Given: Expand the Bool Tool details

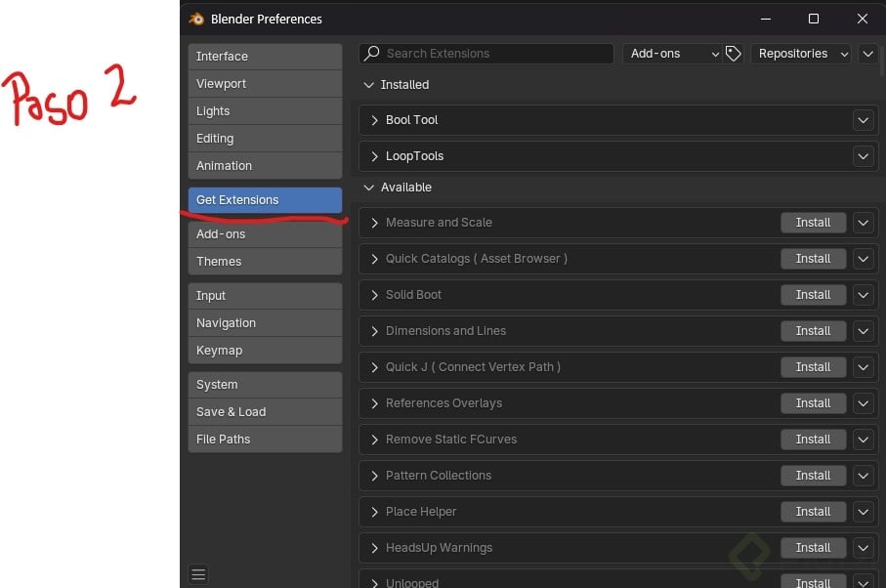Looking at the screenshot, I should [x=374, y=120].
